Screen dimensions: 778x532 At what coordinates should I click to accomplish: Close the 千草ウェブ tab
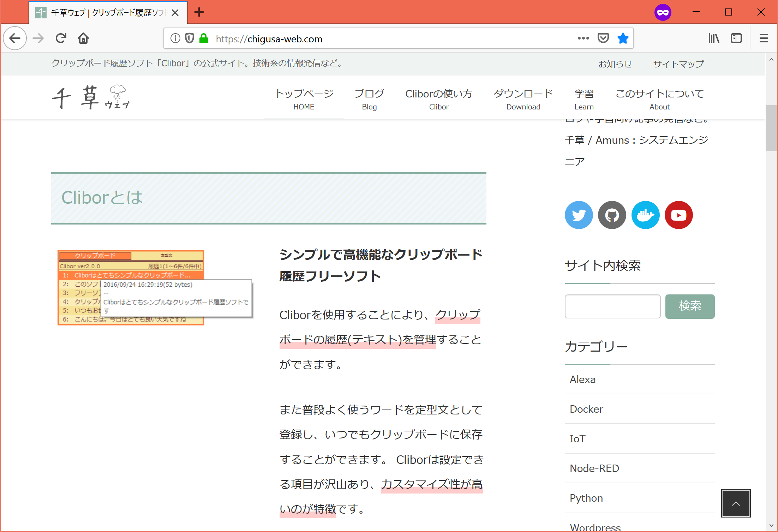175,13
